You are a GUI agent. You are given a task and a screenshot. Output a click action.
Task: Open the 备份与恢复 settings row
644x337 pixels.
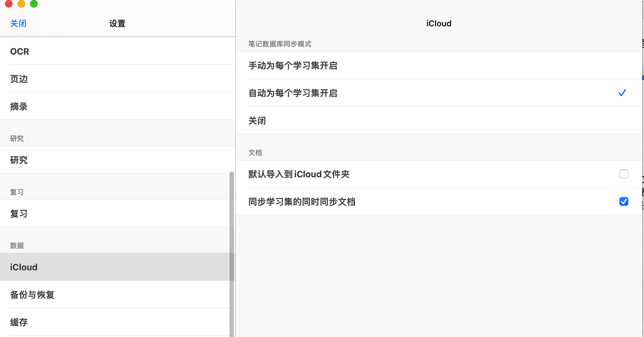coord(117,295)
